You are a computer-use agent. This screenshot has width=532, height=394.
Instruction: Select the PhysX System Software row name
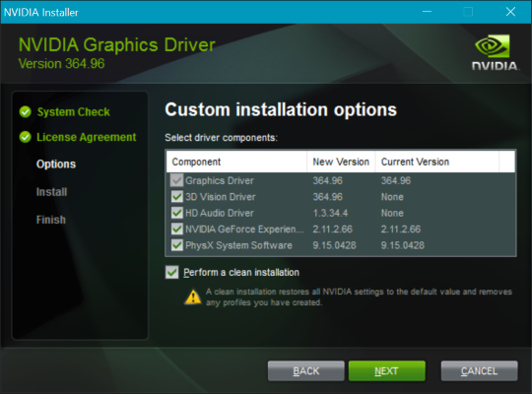(x=238, y=245)
